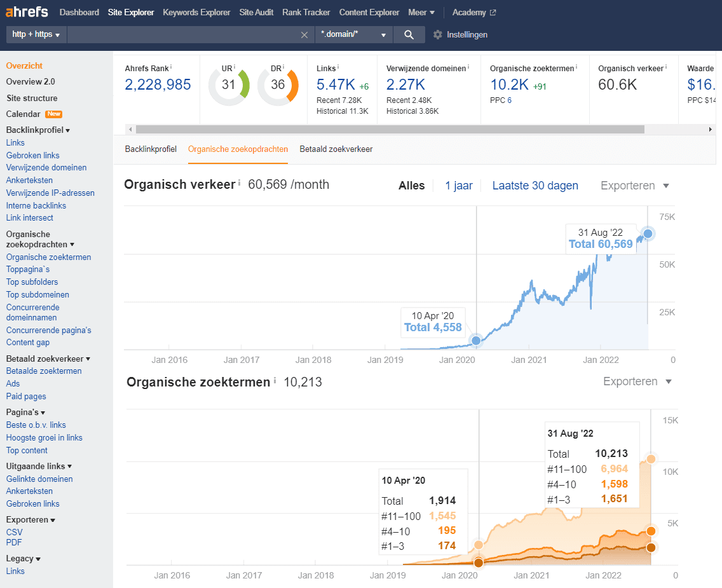Open the *.domain/* mode dropdown
Viewport: 722px width, 588px height.
click(x=353, y=34)
